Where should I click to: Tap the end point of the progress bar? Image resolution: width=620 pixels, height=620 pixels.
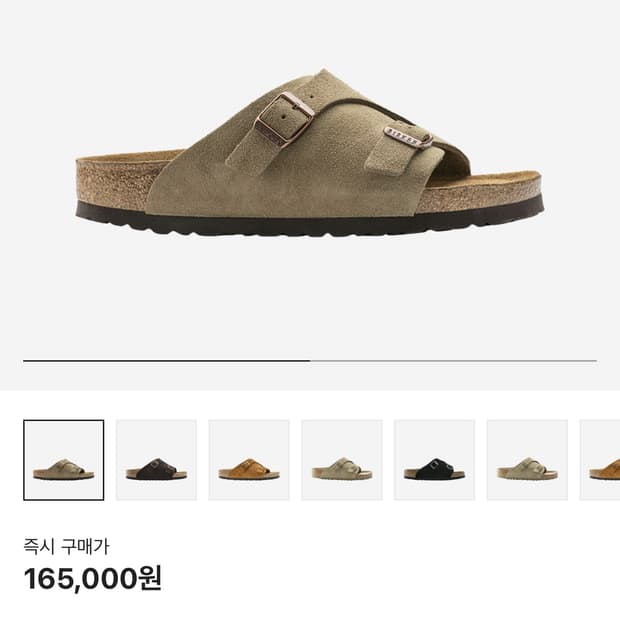tap(596, 361)
